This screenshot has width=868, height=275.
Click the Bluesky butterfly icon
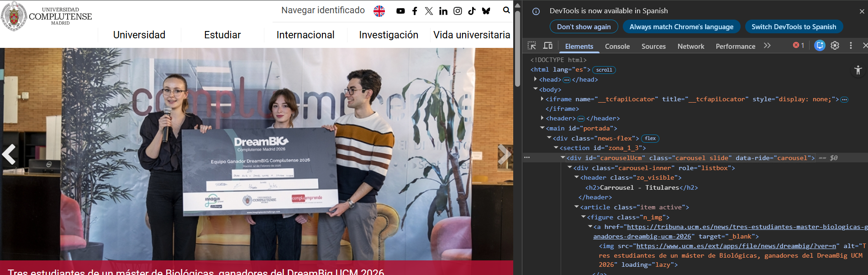[x=486, y=11]
